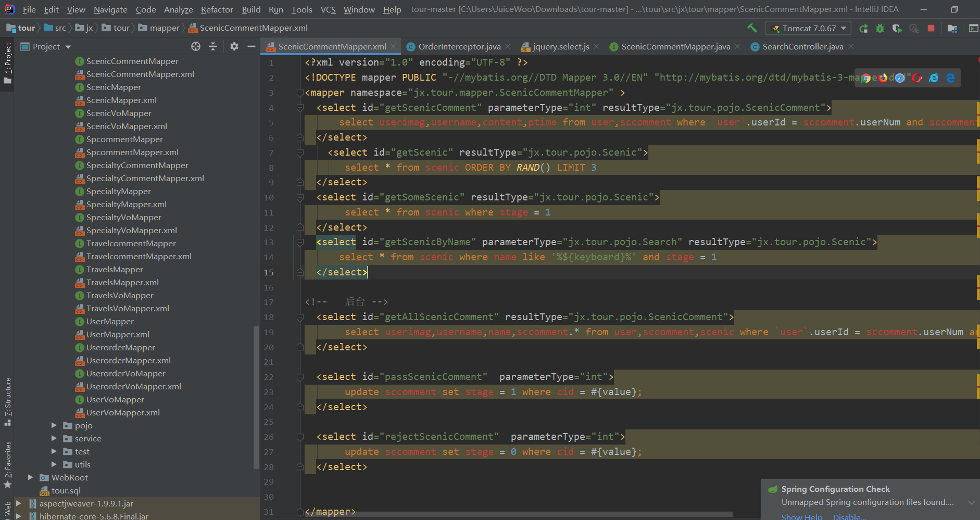Start Debug mode with the bug icon
Image resolution: width=980 pixels, height=520 pixels.
(x=880, y=28)
